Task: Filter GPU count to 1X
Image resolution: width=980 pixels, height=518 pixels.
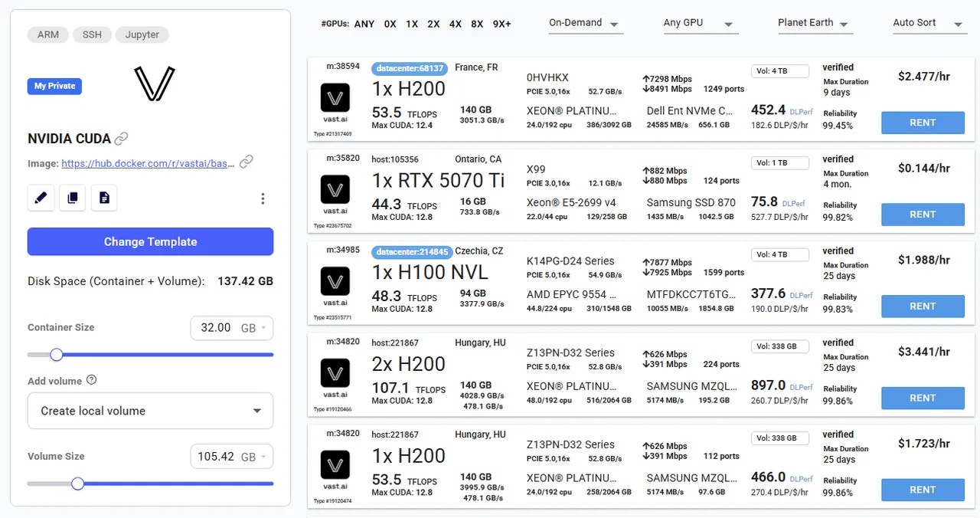Action: tap(412, 24)
